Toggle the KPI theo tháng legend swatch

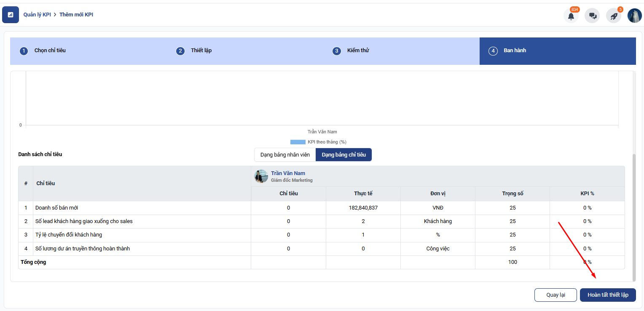(298, 142)
